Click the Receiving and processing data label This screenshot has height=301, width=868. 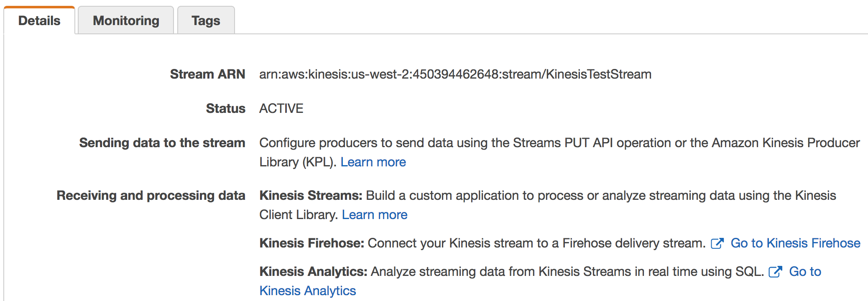pyautogui.click(x=151, y=195)
